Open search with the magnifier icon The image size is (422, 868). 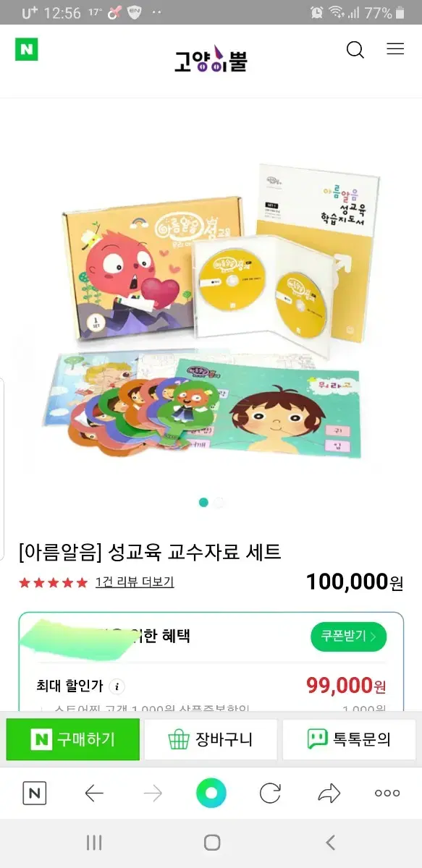point(355,50)
